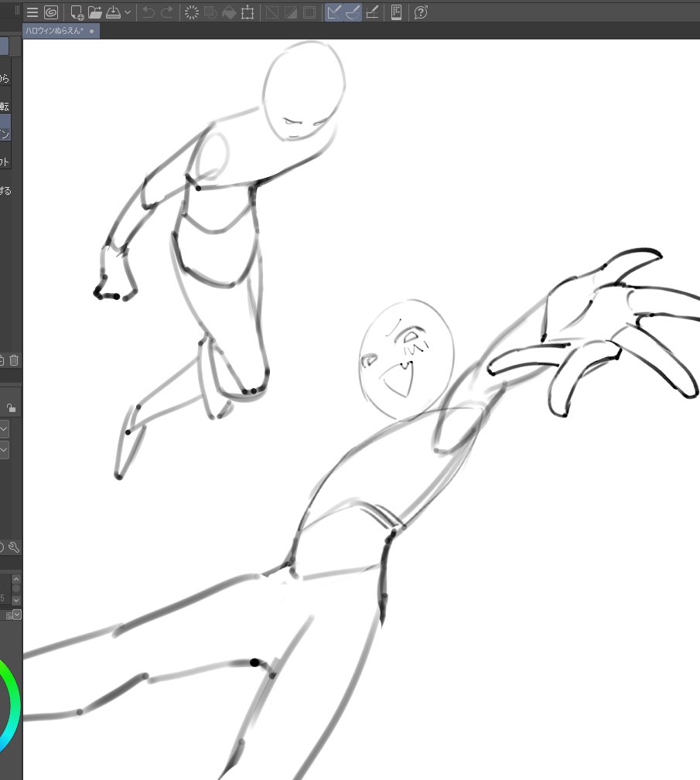Open the small dropdown above color wheel
Screen dimensions: 700x780
(x=17, y=615)
